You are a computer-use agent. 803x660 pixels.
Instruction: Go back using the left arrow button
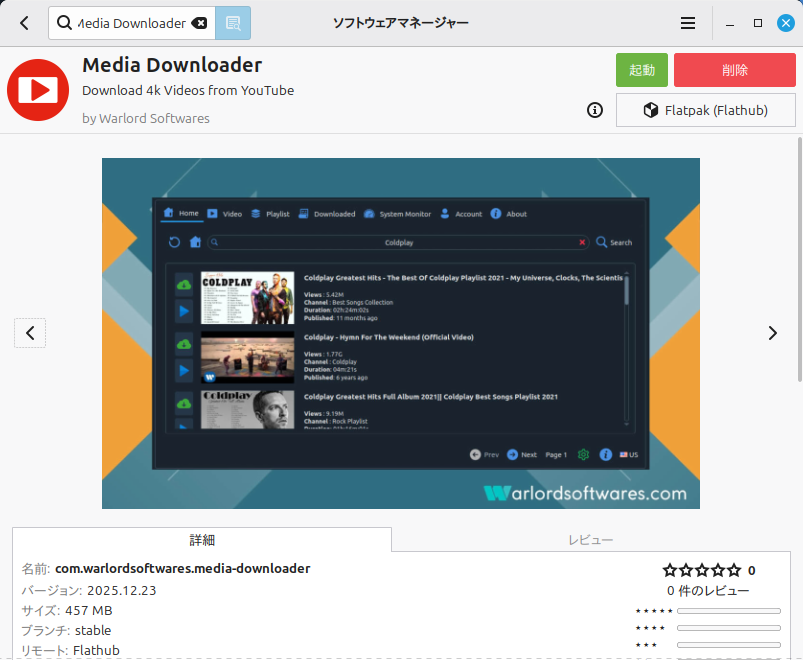(24, 23)
